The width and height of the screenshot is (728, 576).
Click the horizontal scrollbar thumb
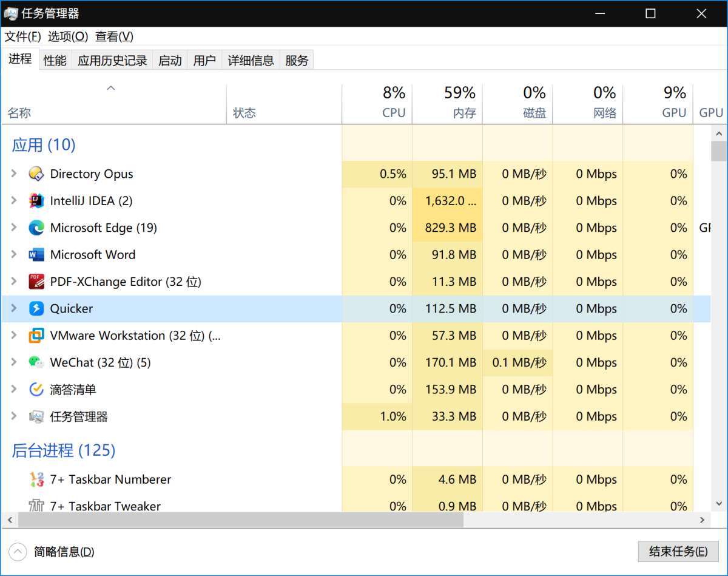click(x=241, y=520)
